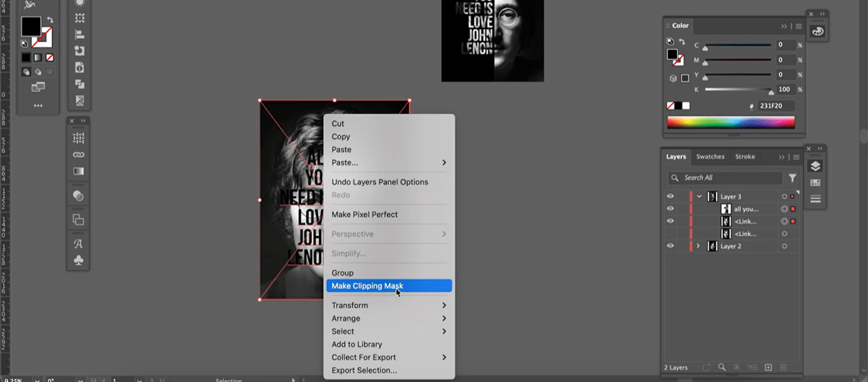Open Layers panel from collapsed dock icon
This screenshot has width=868, height=382.
point(815,166)
